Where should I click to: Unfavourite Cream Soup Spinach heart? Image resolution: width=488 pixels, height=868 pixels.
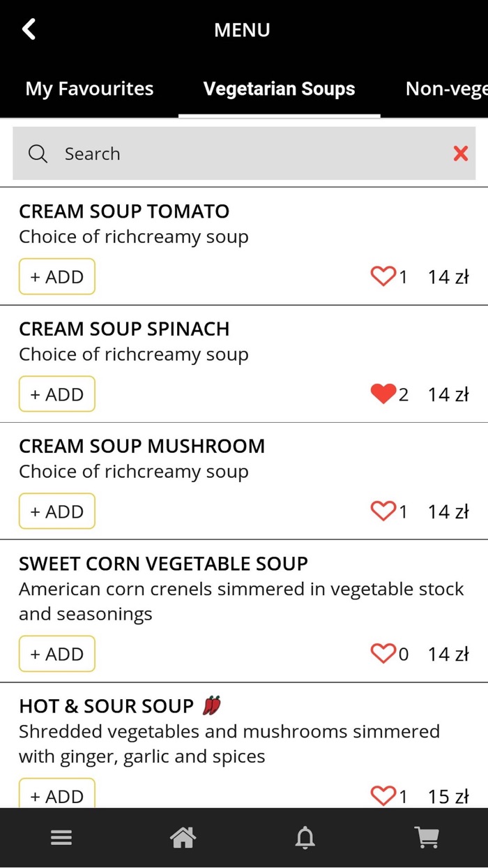(x=383, y=394)
